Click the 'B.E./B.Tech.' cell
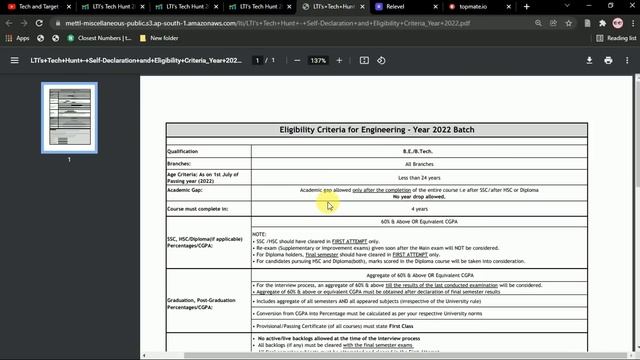The height and width of the screenshot is (360, 640). tap(418, 151)
